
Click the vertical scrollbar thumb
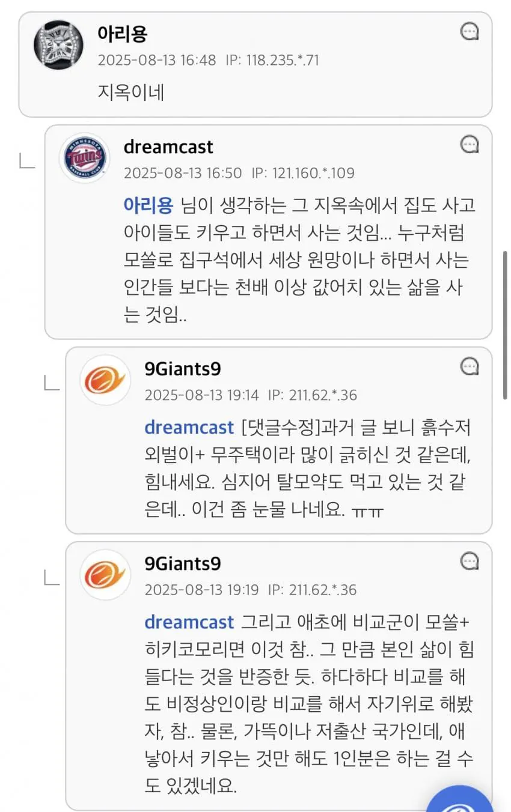tap(505, 324)
